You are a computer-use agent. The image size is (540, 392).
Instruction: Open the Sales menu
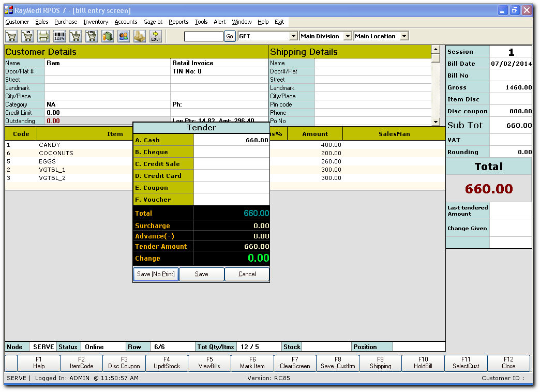point(42,22)
